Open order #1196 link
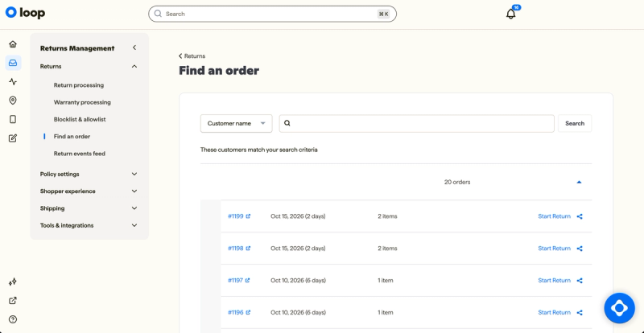Viewport: 644px width, 333px height. tap(236, 312)
